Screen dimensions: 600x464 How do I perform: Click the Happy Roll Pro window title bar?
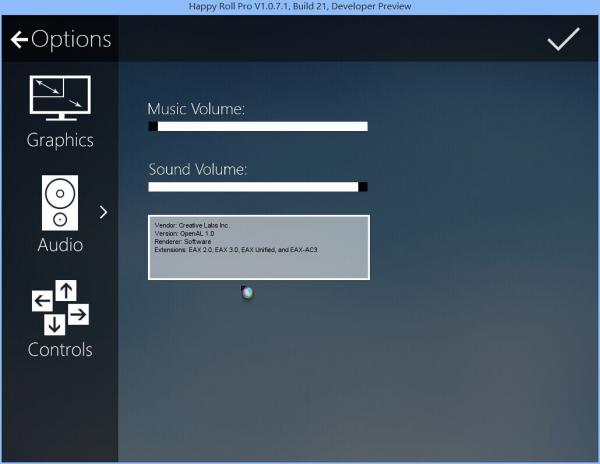(x=300, y=7)
